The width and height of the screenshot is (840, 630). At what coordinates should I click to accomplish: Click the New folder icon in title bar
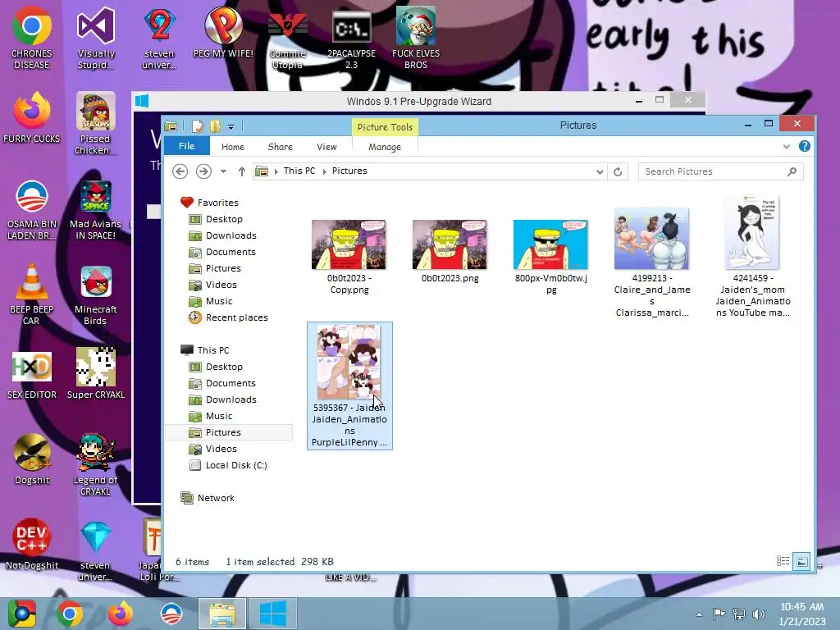(216, 126)
